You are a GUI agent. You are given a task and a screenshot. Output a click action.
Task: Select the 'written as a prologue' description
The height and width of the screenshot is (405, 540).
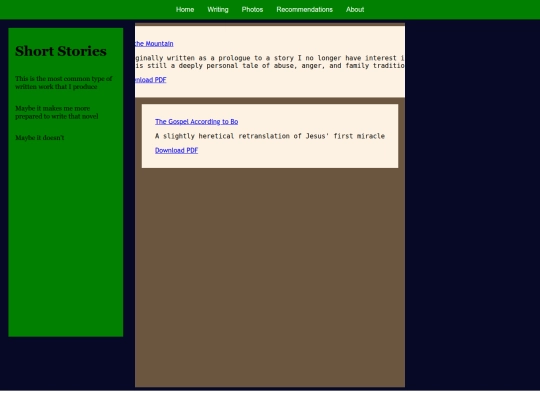point(270,62)
